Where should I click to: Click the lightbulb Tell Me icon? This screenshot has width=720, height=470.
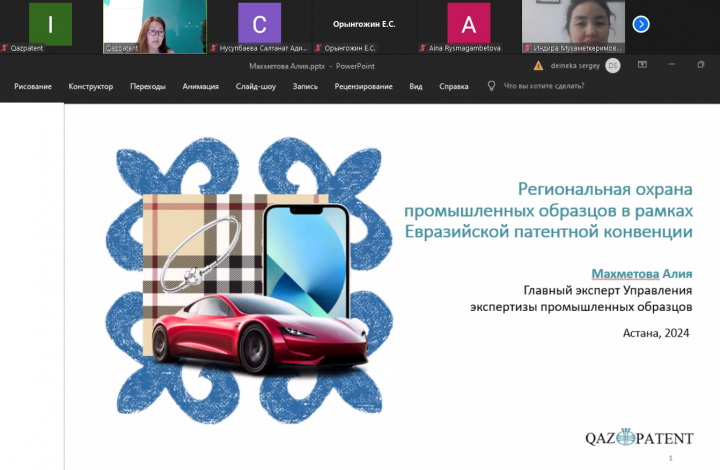point(491,86)
